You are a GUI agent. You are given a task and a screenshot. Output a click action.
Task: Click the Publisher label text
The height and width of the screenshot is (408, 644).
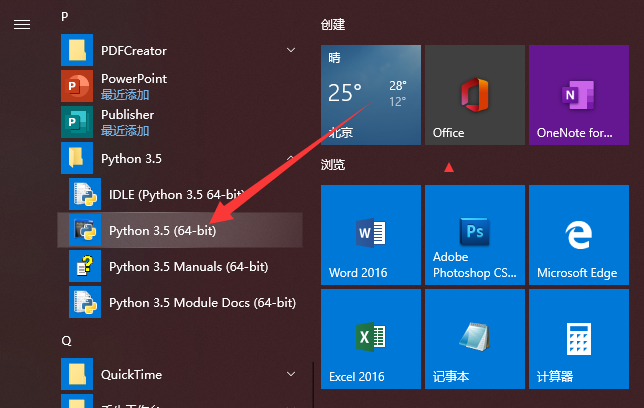pyautogui.click(x=127, y=115)
